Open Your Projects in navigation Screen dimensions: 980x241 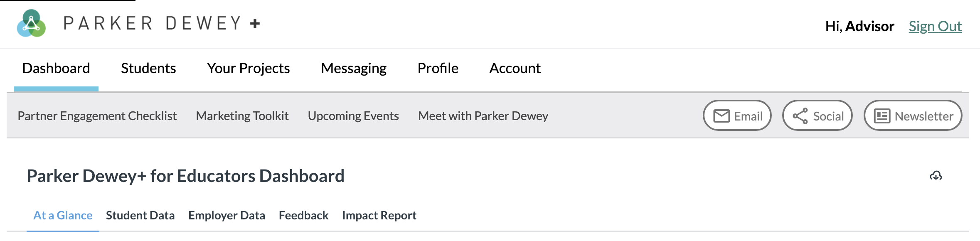coord(249,68)
